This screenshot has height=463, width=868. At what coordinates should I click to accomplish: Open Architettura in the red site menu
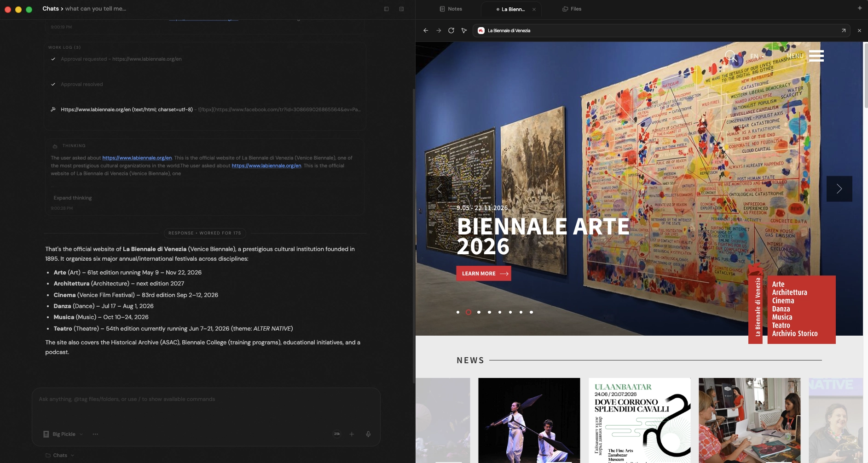[x=789, y=292]
